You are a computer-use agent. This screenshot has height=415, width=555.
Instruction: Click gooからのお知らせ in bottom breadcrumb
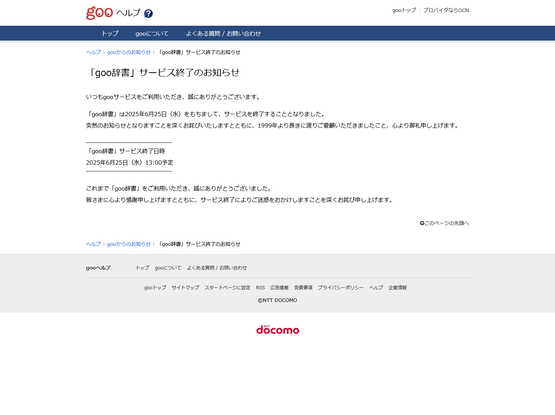[x=129, y=244]
